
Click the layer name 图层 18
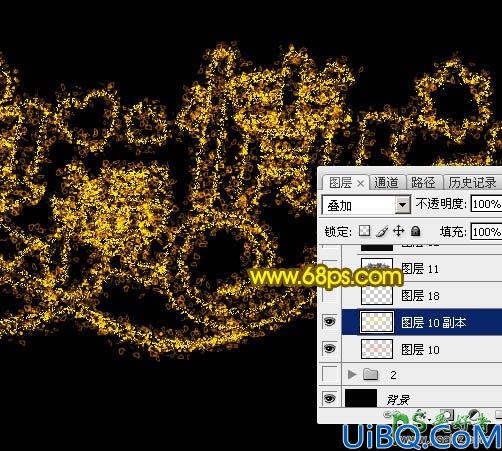coord(420,296)
